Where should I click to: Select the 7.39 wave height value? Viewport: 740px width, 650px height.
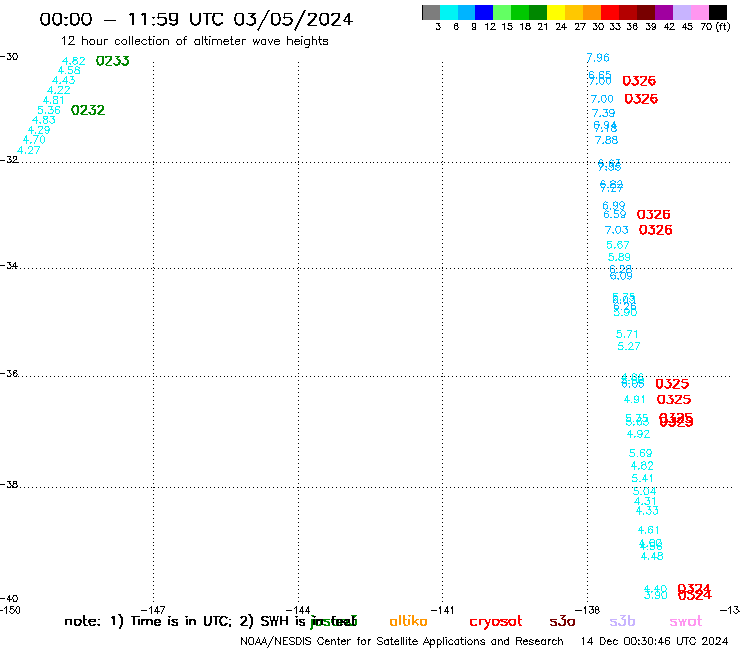point(604,113)
